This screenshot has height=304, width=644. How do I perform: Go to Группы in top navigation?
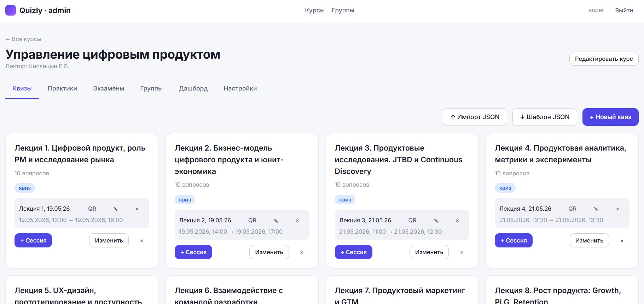[343, 10]
